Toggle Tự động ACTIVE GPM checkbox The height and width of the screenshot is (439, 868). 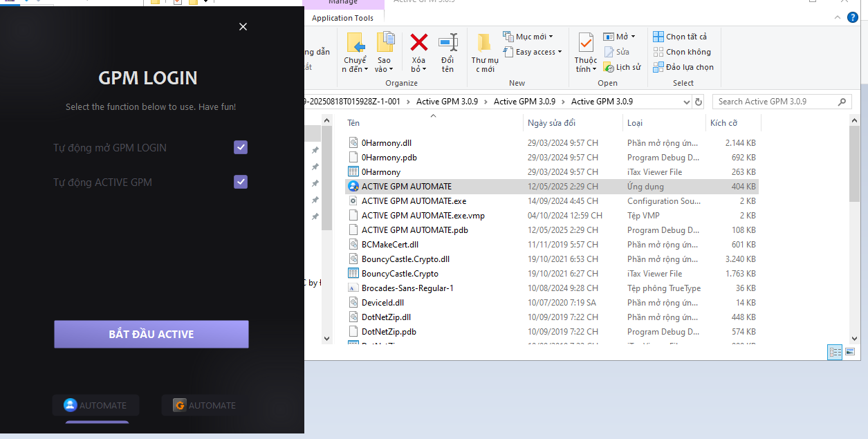(x=241, y=182)
